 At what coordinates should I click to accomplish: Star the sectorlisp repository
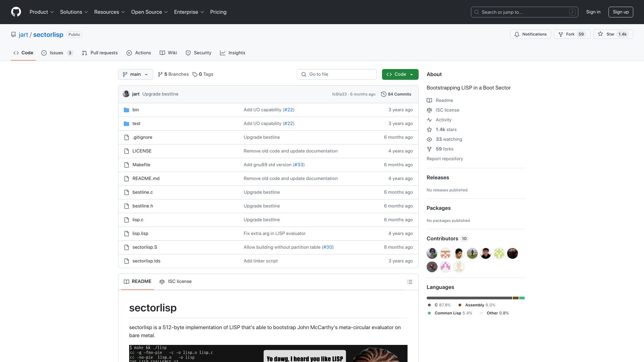[613, 34]
